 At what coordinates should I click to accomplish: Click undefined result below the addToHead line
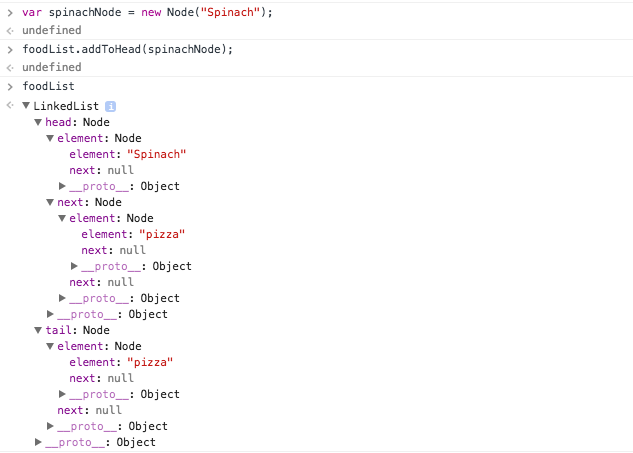point(52,67)
